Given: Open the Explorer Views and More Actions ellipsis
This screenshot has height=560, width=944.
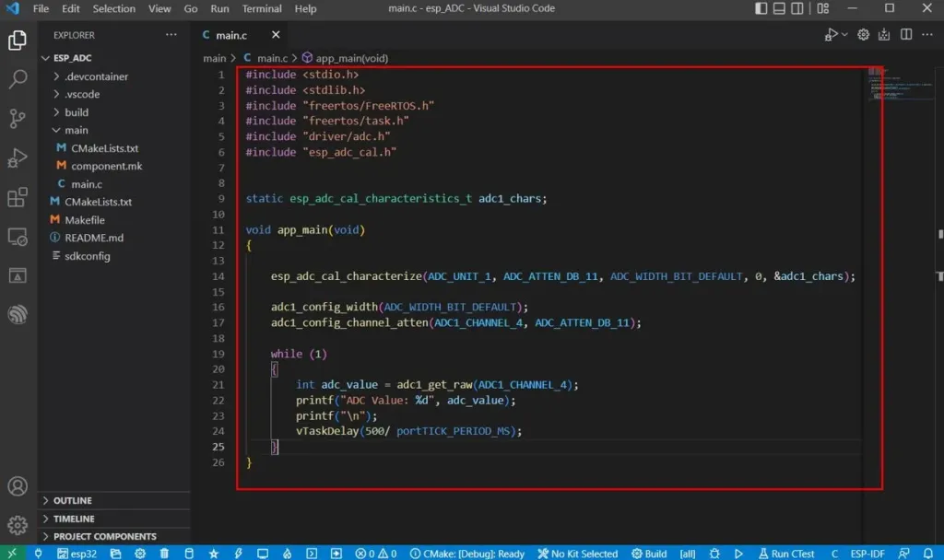Looking at the screenshot, I should [171, 35].
